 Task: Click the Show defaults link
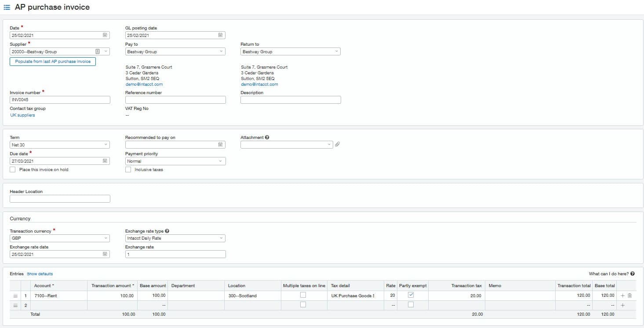tap(40, 274)
